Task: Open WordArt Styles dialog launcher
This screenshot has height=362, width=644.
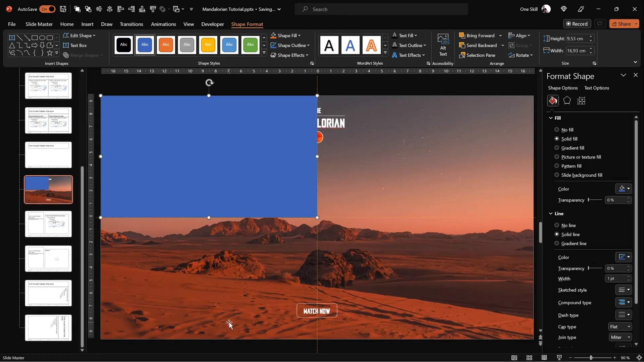Action: coord(428,63)
